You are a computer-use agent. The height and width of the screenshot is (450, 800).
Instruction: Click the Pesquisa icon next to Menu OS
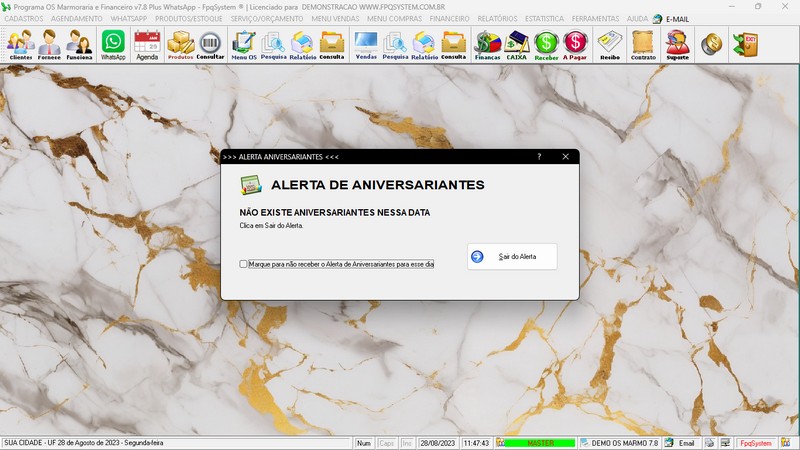273,45
